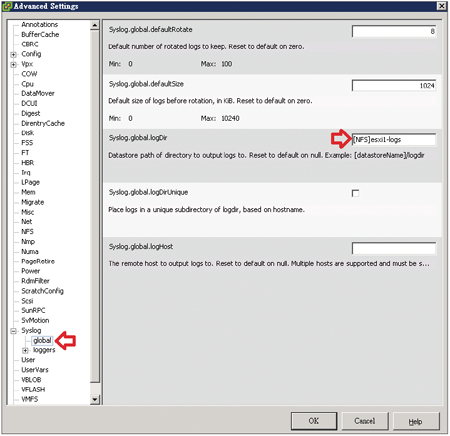This screenshot has height=436, width=450.
Task: Click the defaultRotate value field
Action: point(394,31)
